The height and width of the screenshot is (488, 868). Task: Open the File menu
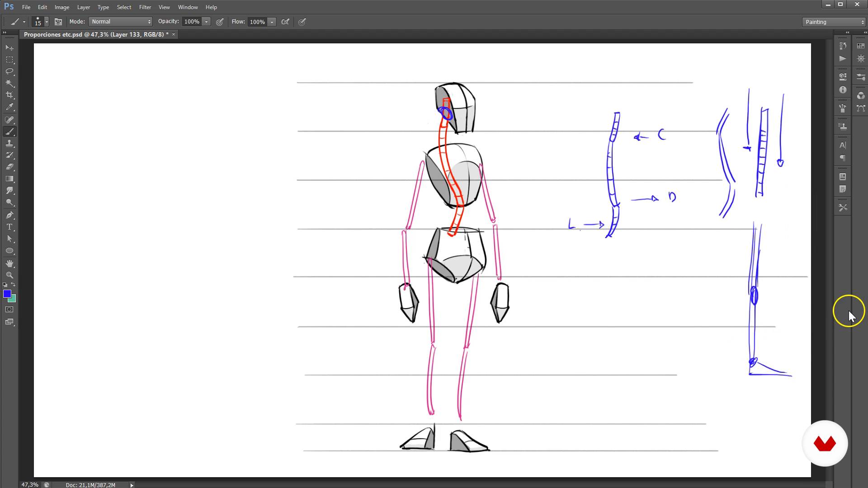pos(26,7)
